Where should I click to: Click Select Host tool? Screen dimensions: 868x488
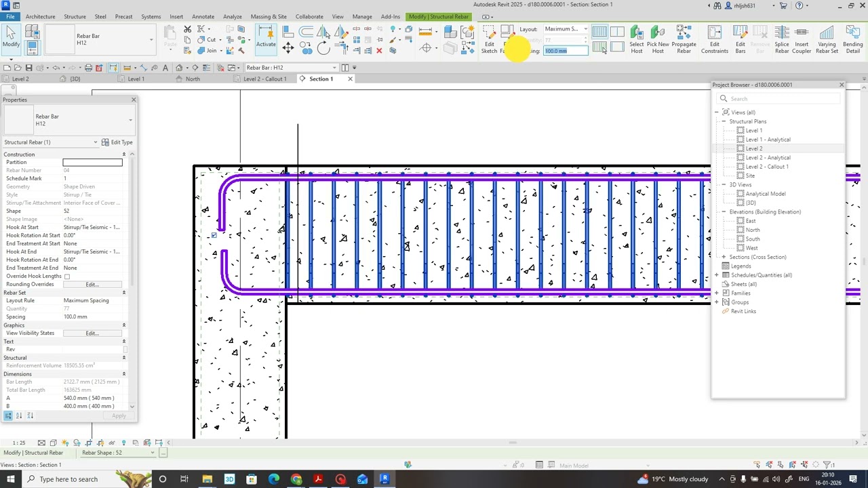(636, 39)
